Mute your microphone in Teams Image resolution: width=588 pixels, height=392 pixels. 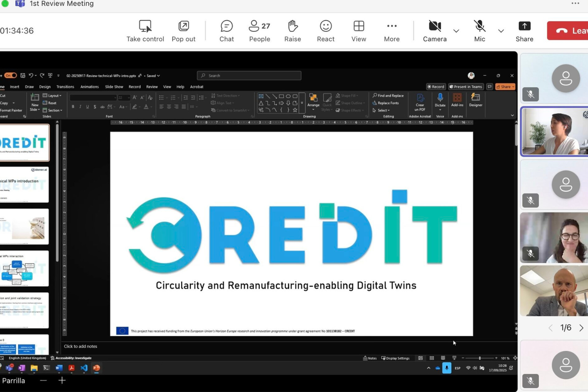(479, 31)
